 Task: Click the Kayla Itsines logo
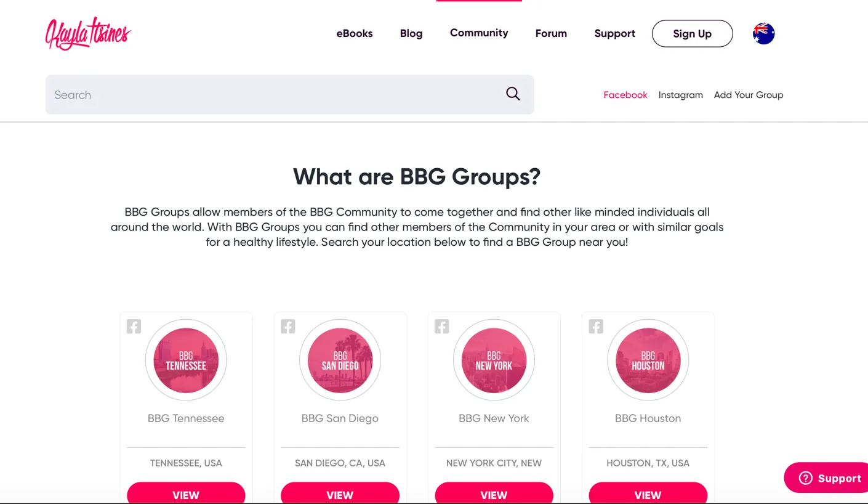coord(88,33)
